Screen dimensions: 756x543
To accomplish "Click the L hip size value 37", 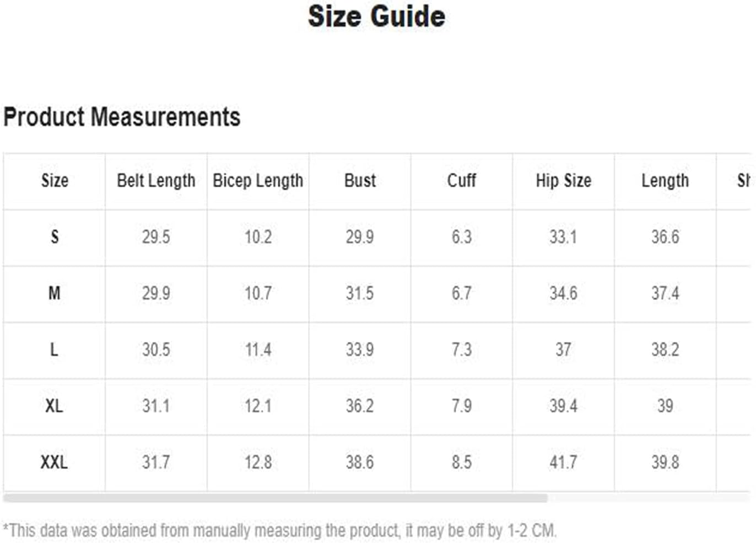I will 563,350.
